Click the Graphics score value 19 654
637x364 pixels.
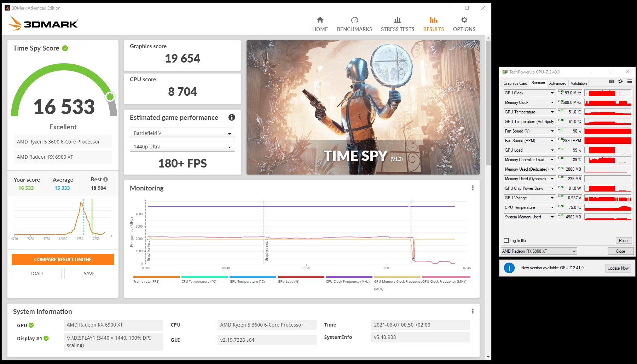pyautogui.click(x=183, y=58)
